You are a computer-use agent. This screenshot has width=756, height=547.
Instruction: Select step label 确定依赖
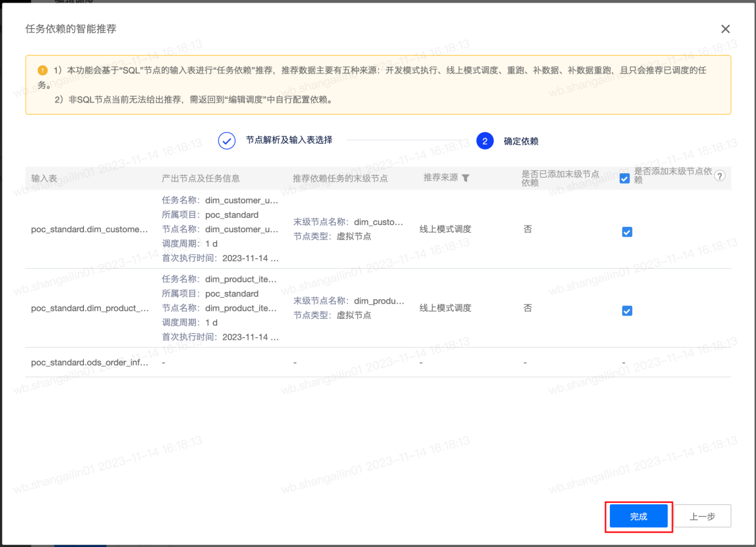tap(521, 141)
